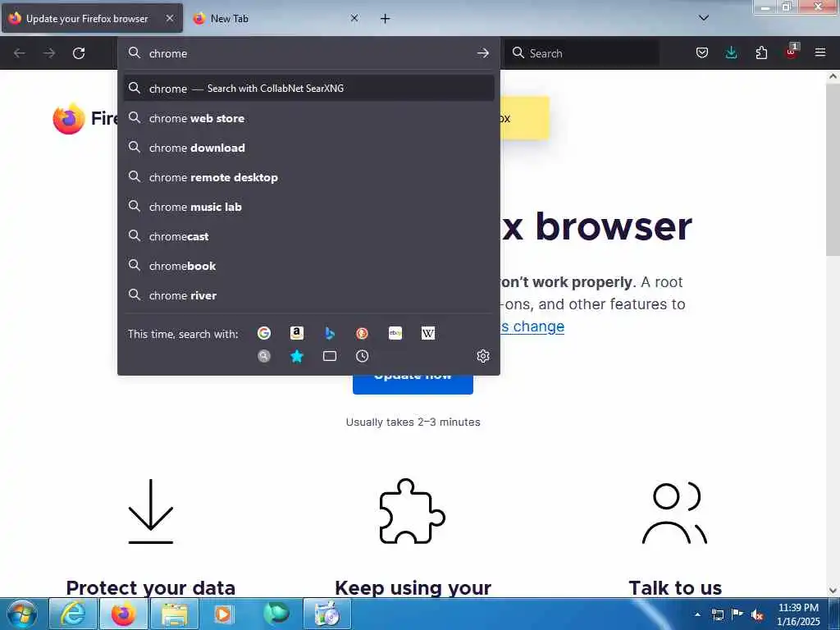Go back to the previous page

click(20, 53)
